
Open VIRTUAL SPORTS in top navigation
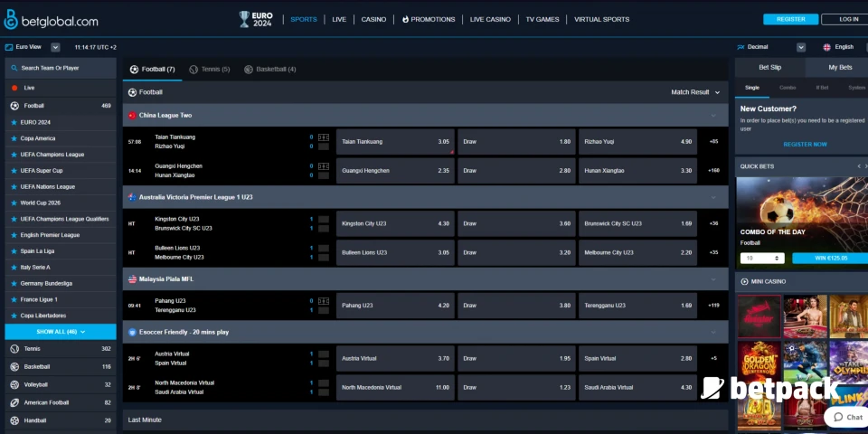[602, 19]
